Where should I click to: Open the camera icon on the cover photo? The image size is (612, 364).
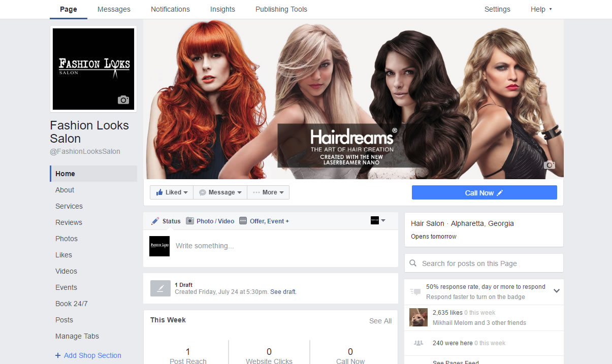pyautogui.click(x=549, y=165)
